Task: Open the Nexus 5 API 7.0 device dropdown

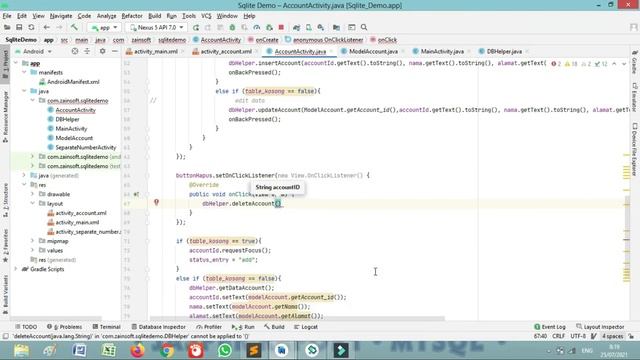Action: coord(157,27)
